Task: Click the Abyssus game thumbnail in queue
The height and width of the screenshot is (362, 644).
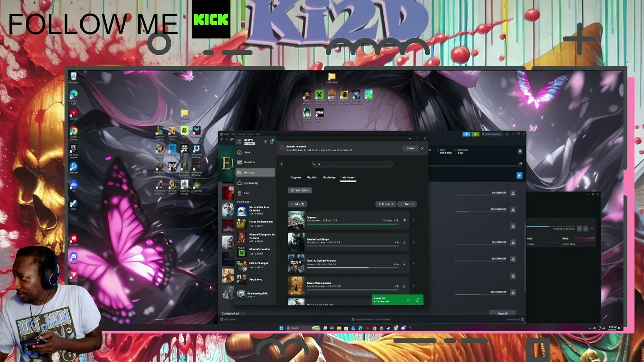Action: pyautogui.click(x=296, y=220)
